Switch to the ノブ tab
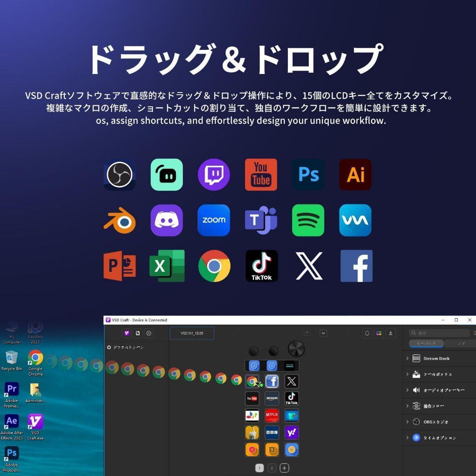Screen dimensions: 476x476 click(x=461, y=343)
